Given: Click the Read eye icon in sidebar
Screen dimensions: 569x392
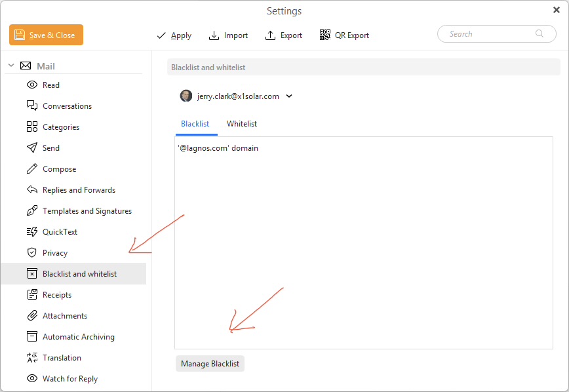Looking at the screenshot, I should [31, 85].
